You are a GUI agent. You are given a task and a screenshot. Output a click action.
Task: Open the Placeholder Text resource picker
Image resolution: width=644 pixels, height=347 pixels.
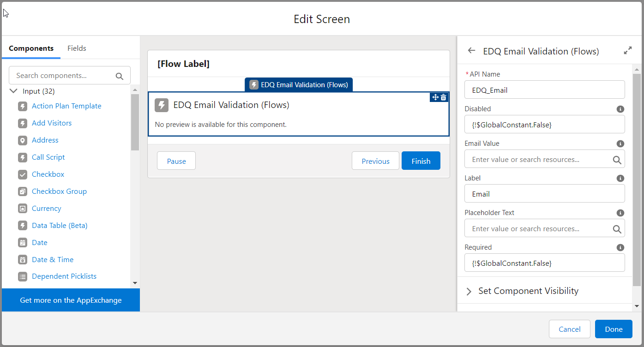617,228
